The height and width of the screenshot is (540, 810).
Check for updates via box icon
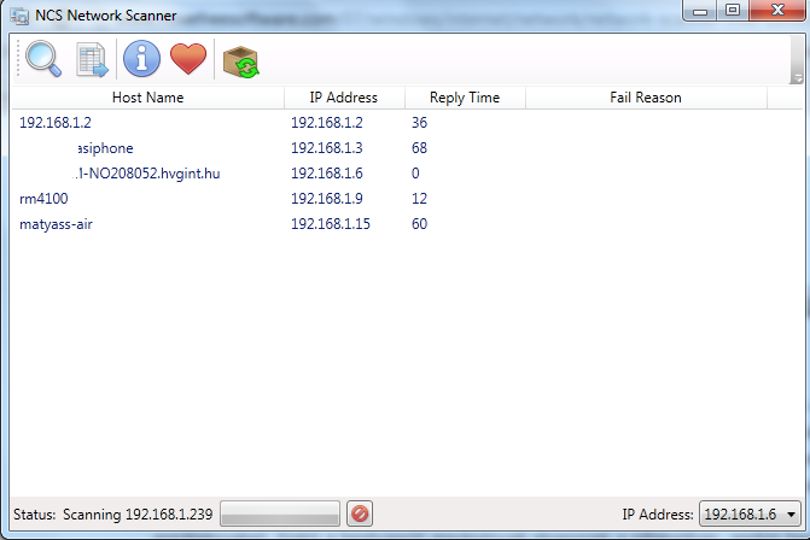241,62
